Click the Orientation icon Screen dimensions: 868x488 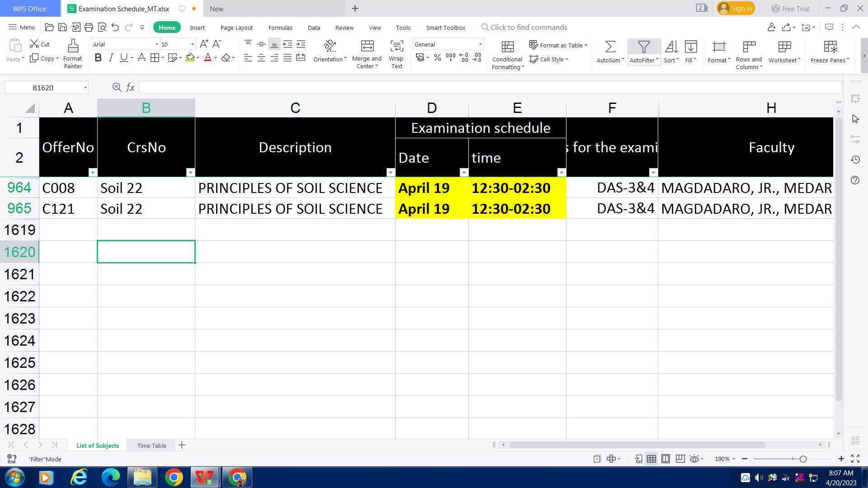[x=330, y=46]
